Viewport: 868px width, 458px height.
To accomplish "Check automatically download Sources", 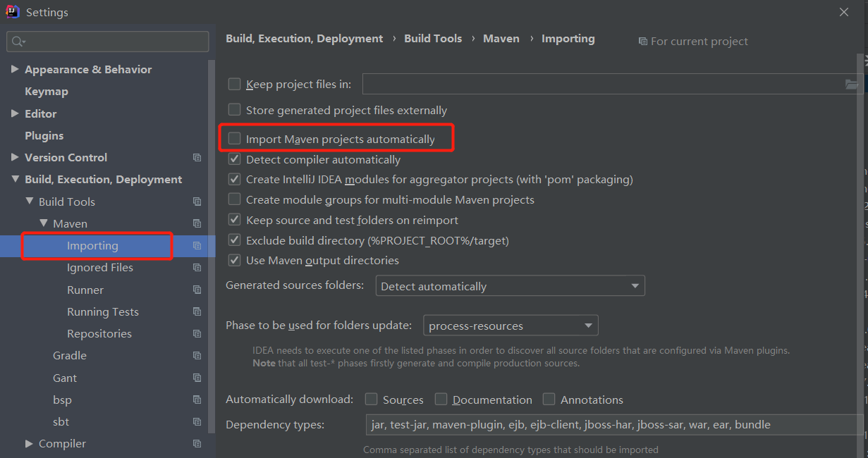I will point(371,400).
